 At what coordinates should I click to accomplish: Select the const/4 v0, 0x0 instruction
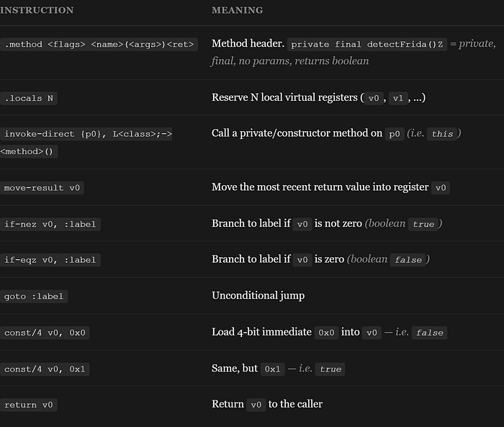45,333
